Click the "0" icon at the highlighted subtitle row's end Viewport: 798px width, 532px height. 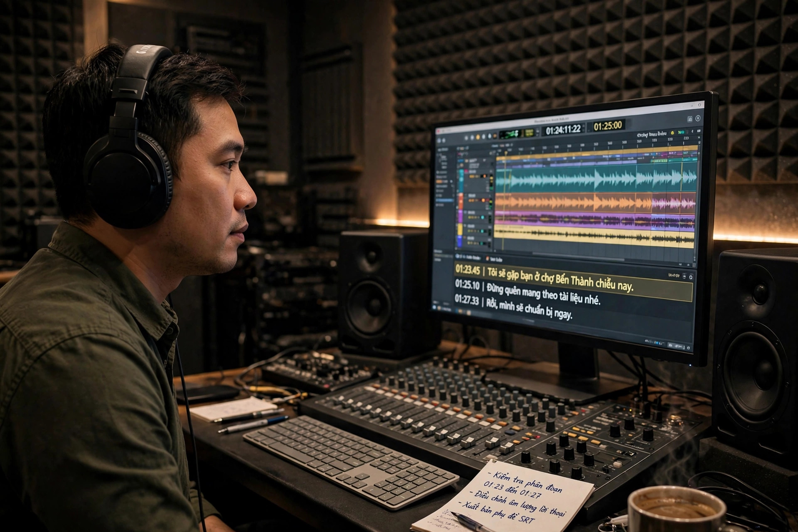click(691, 277)
